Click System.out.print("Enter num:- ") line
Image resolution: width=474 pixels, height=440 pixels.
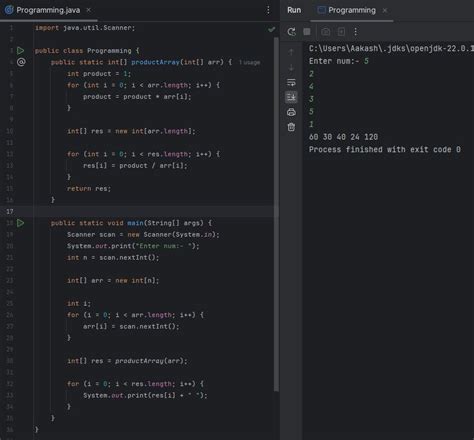coord(133,246)
